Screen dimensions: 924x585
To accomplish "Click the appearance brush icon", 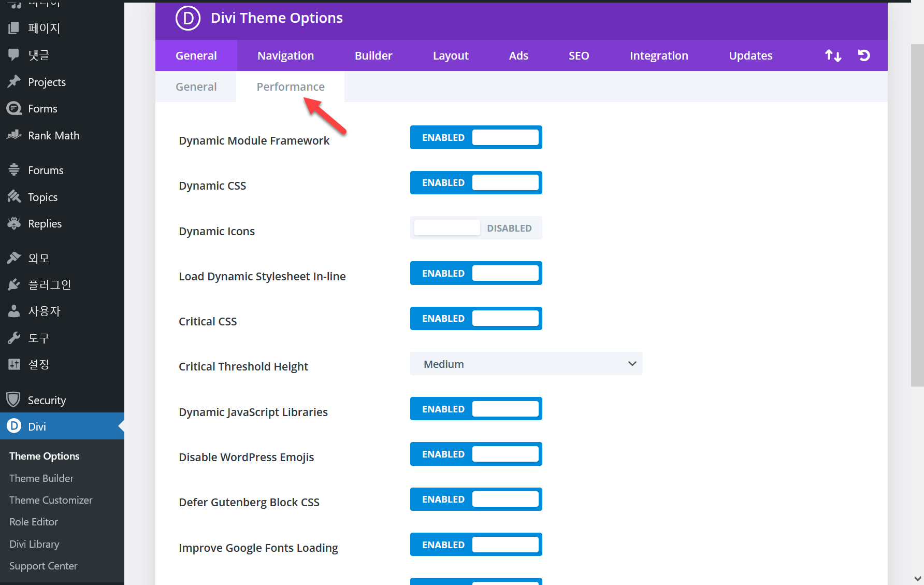I will [14, 258].
